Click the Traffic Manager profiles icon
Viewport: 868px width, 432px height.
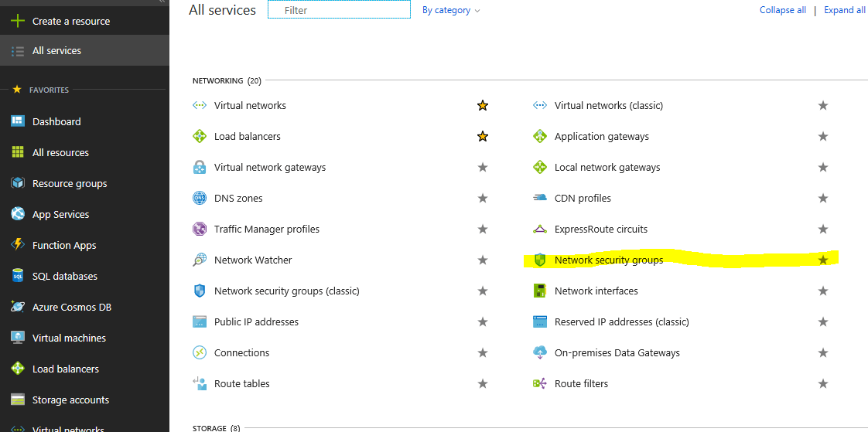[x=200, y=229]
